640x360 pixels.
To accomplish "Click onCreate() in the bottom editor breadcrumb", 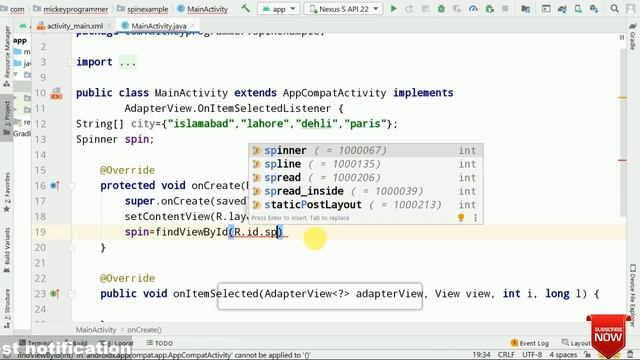I will [x=144, y=330].
